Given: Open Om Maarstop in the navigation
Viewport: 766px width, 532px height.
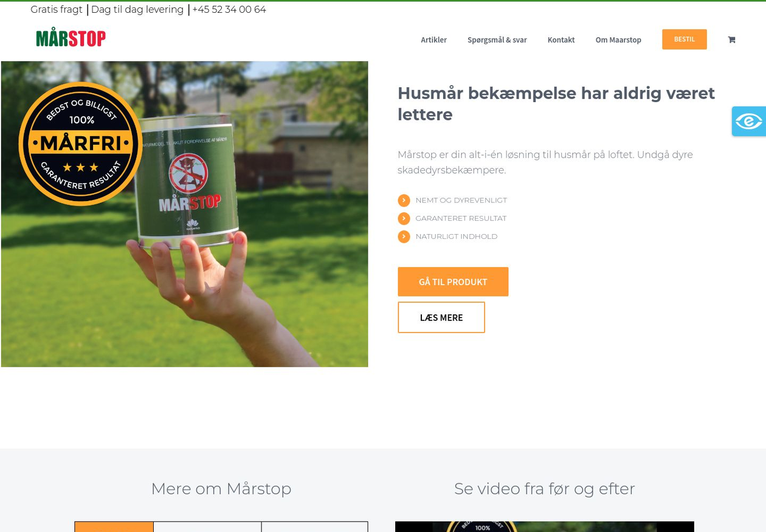Looking at the screenshot, I should (x=618, y=40).
